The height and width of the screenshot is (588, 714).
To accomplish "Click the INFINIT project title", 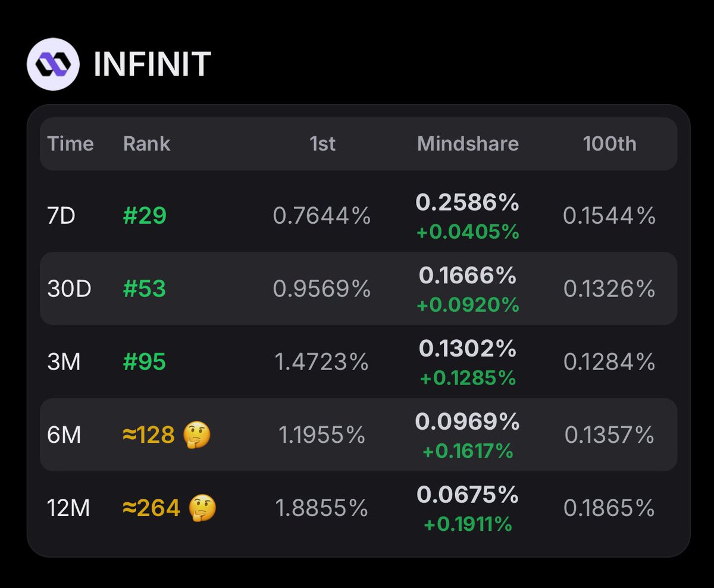I will [x=152, y=64].
